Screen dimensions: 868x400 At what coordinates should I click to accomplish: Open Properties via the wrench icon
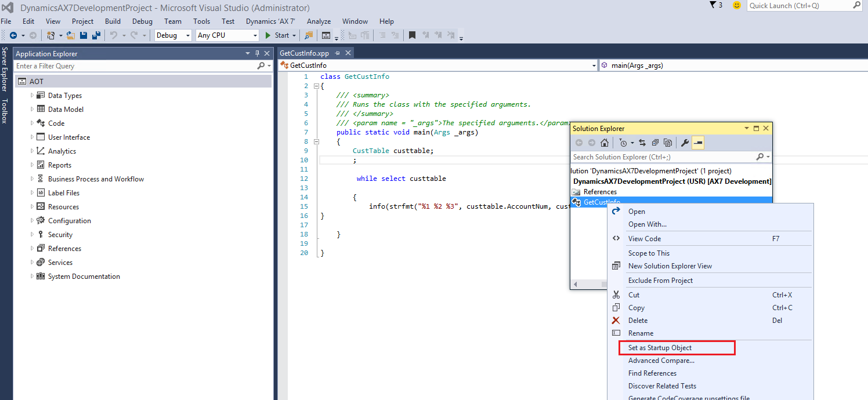(685, 143)
